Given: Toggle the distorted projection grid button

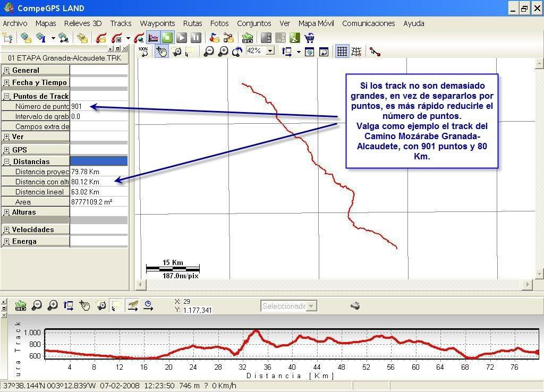Looking at the screenshot, I should tap(356, 52).
